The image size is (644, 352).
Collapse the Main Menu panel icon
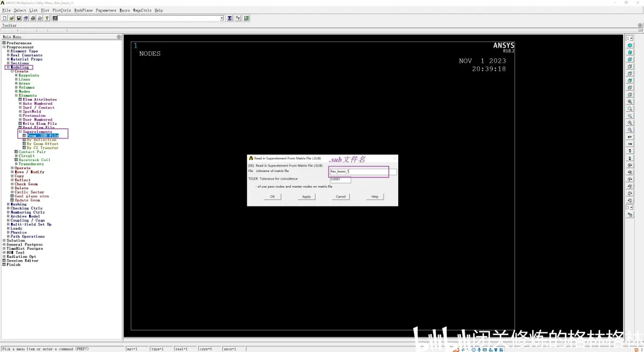coord(119,37)
